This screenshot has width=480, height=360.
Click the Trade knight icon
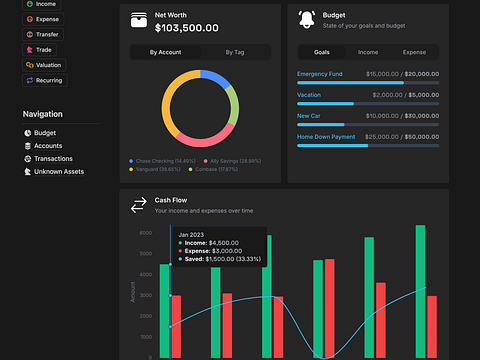click(x=30, y=50)
